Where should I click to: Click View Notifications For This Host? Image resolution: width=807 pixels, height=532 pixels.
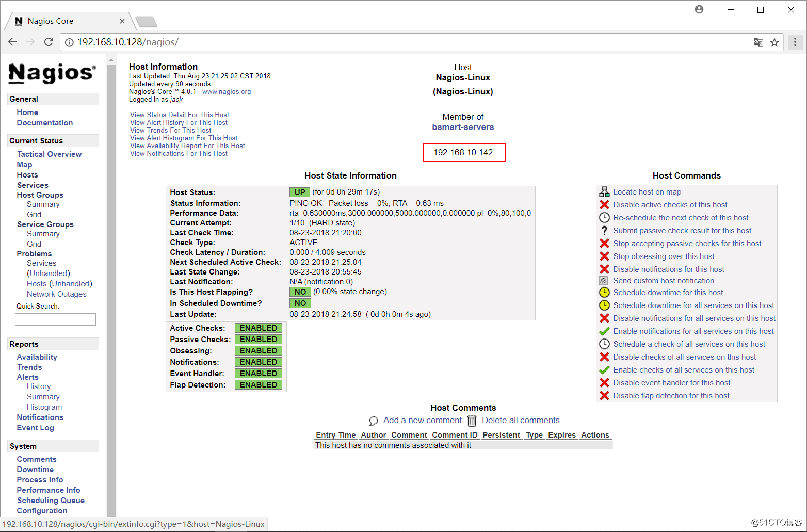pyautogui.click(x=179, y=154)
